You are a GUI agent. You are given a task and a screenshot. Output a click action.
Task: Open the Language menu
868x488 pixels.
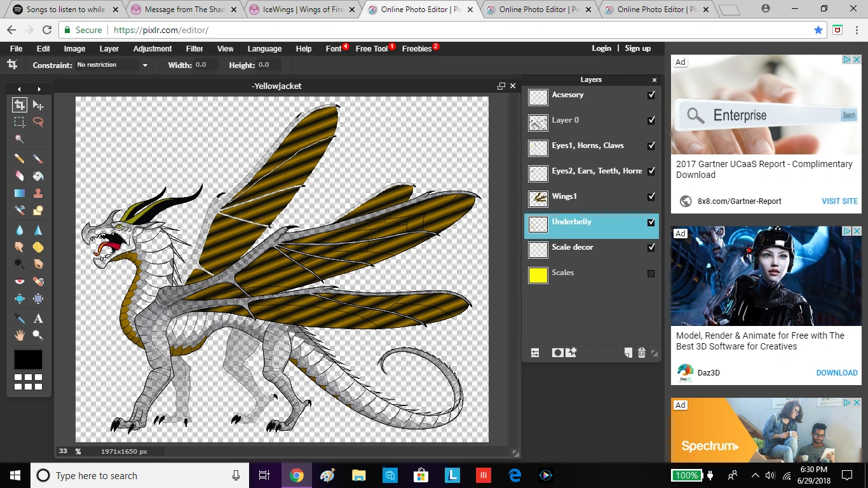pos(264,49)
